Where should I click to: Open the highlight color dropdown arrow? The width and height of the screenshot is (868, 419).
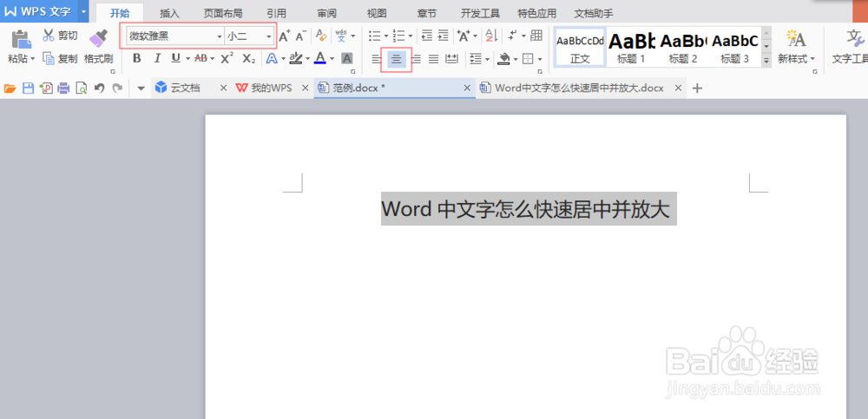tap(308, 58)
